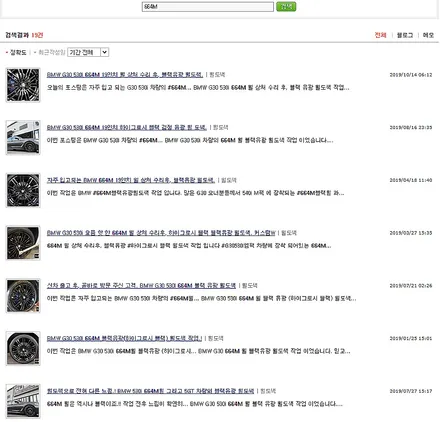Switch to the 블로그 results tab
Screen dimensions: 440x422
(405, 35)
